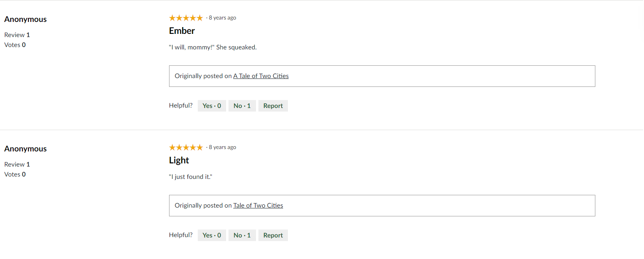Click the Light review title
This screenshot has height=259, width=644.
179,160
